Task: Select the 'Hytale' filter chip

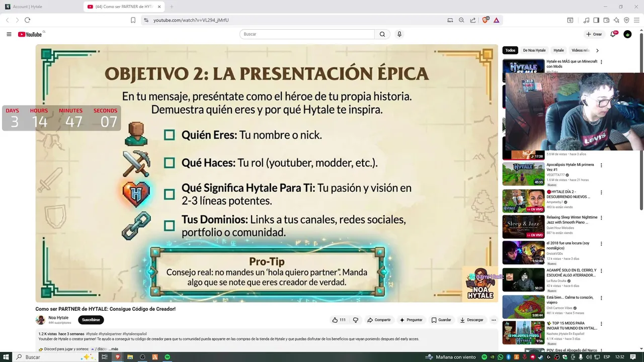Action: (558, 50)
